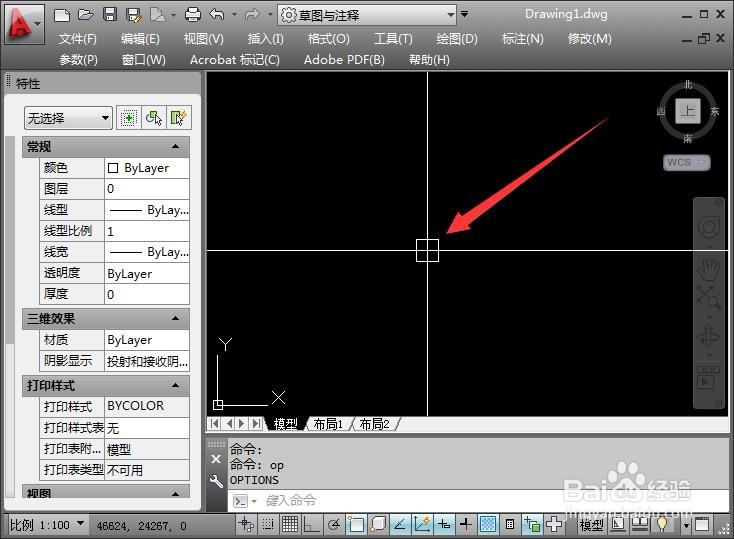
Task: Open the 标注(N) menu
Action: click(x=522, y=39)
